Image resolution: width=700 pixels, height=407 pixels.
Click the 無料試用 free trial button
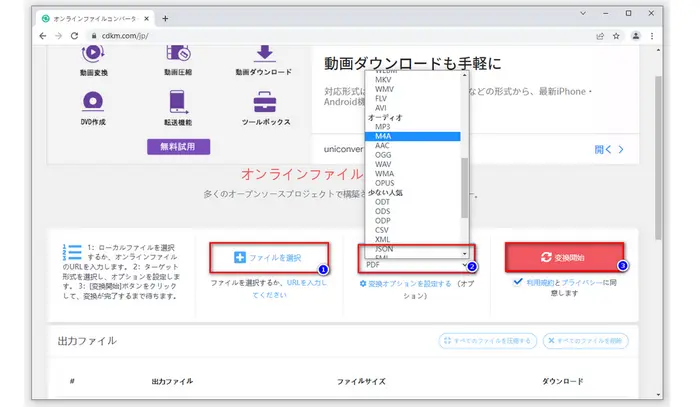click(x=179, y=146)
